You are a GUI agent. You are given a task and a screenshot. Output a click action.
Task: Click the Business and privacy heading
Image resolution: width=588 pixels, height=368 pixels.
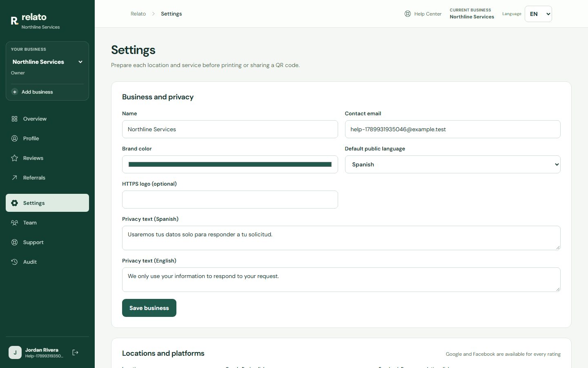(x=158, y=97)
